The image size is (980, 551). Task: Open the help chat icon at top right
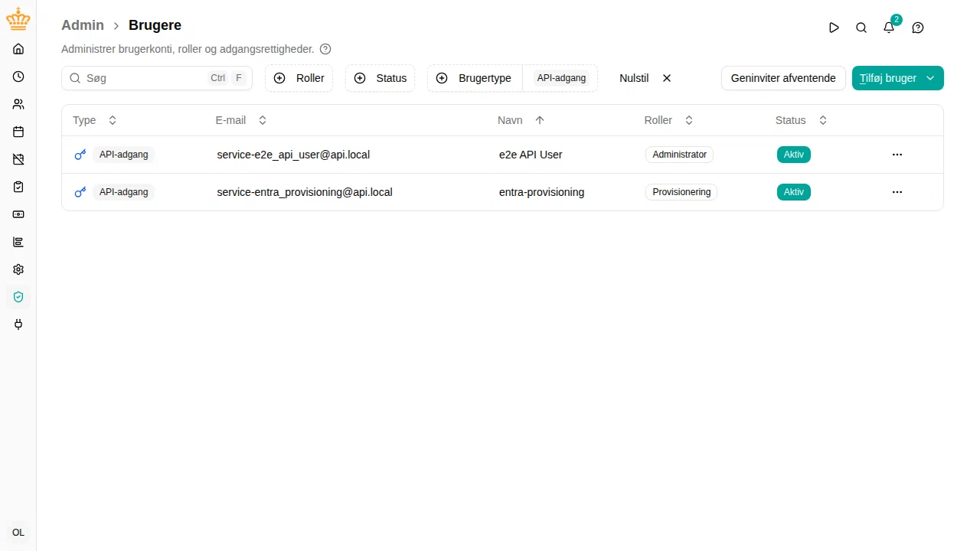(918, 28)
